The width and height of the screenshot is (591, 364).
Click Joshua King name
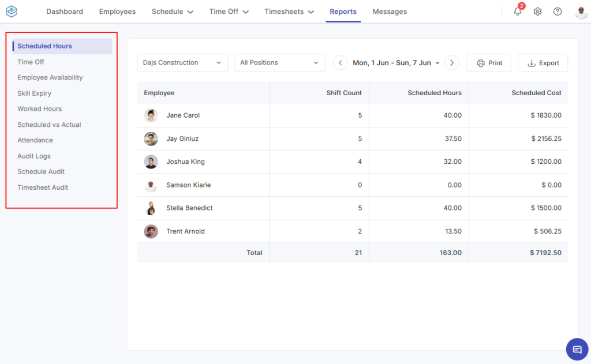tap(185, 162)
